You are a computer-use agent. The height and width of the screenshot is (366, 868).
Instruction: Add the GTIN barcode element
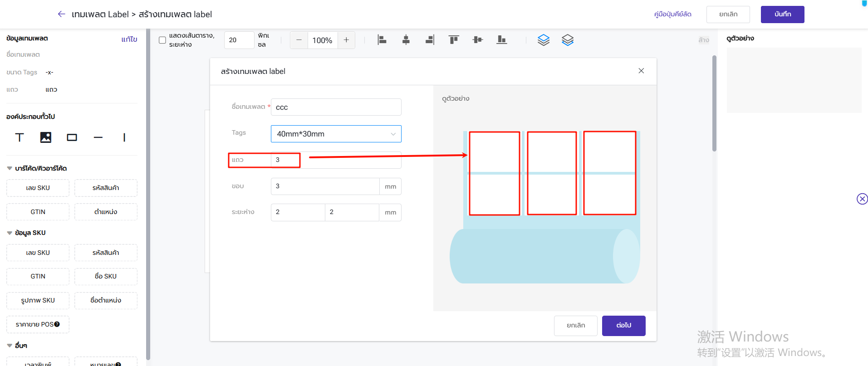(x=38, y=212)
